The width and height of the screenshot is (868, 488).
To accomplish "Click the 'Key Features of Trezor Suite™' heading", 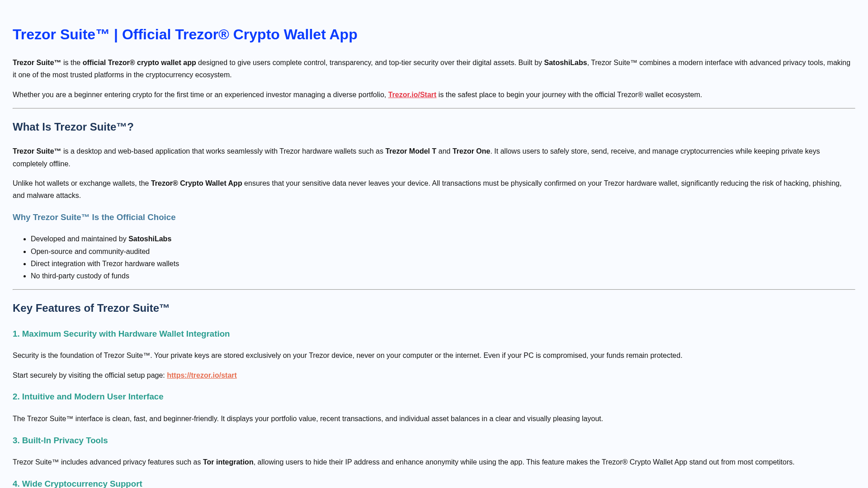I will [x=91, y=308].
